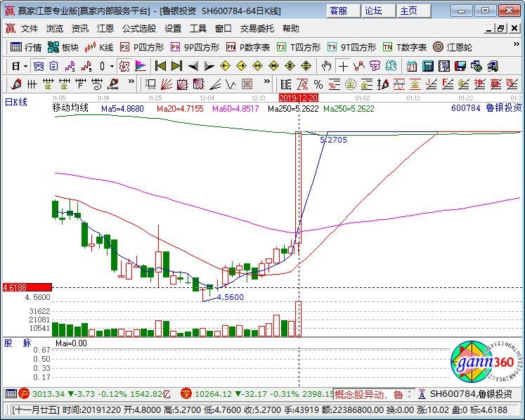Open the 江恩 menu
The height and width of the screenshot is (420, 525).
[105, 29]
